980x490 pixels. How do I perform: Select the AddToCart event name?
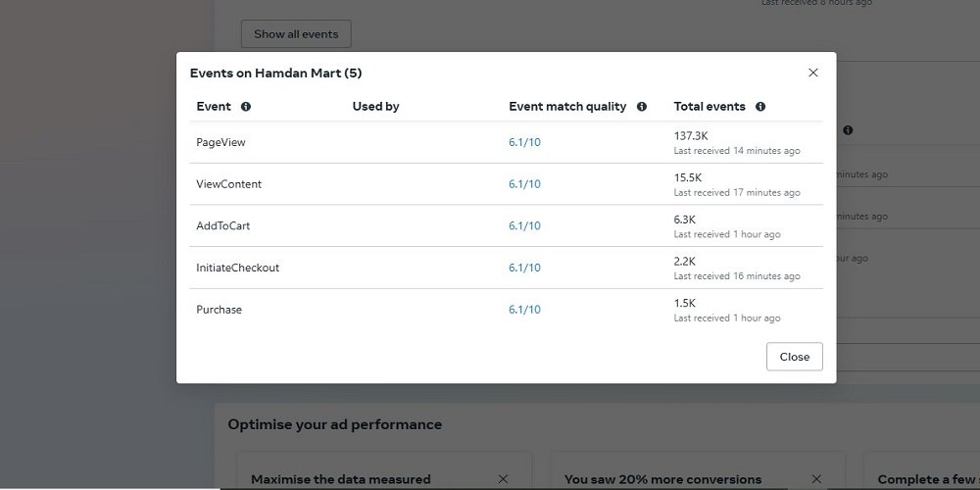click(x=222, y=226)
